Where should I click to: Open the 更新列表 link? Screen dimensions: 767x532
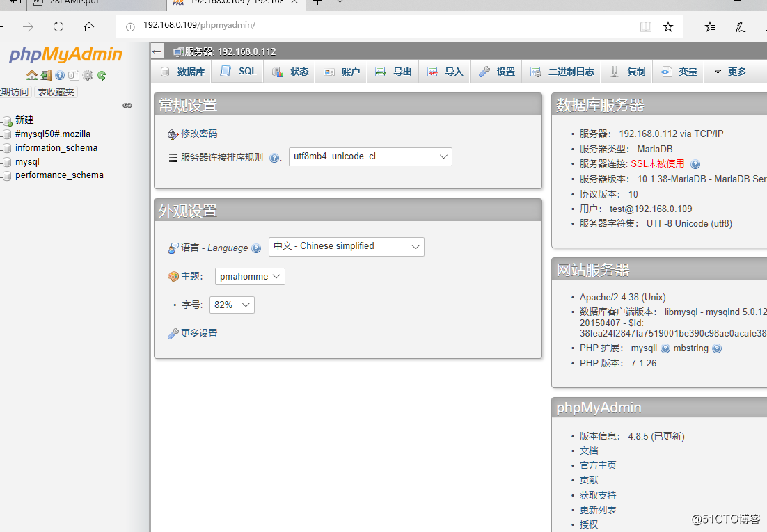coord(598,510)
